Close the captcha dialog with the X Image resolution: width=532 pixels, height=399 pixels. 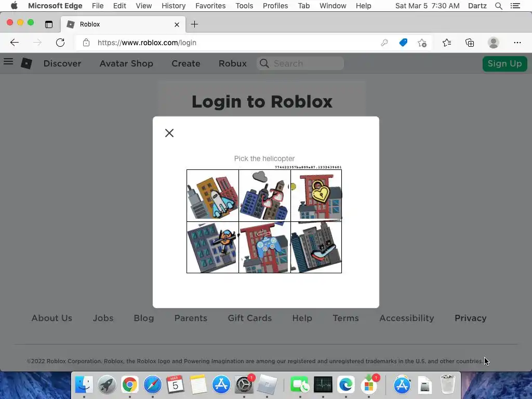coord(169,133)
